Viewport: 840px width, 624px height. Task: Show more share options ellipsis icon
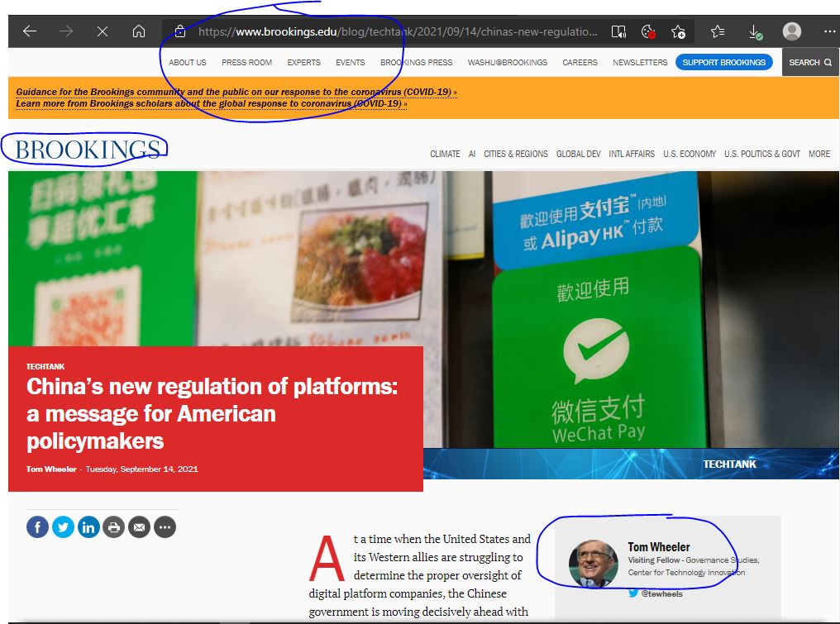click(x=165, y=527)
